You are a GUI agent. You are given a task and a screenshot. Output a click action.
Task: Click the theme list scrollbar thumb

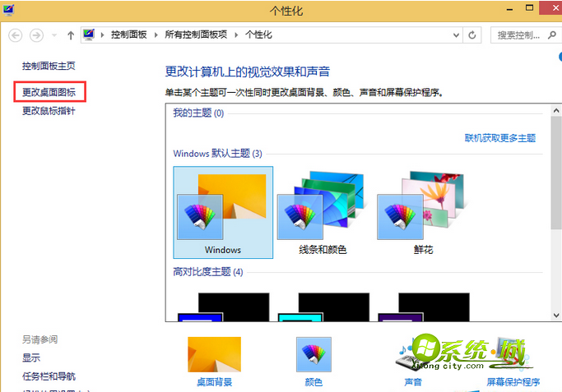(556, 173)
